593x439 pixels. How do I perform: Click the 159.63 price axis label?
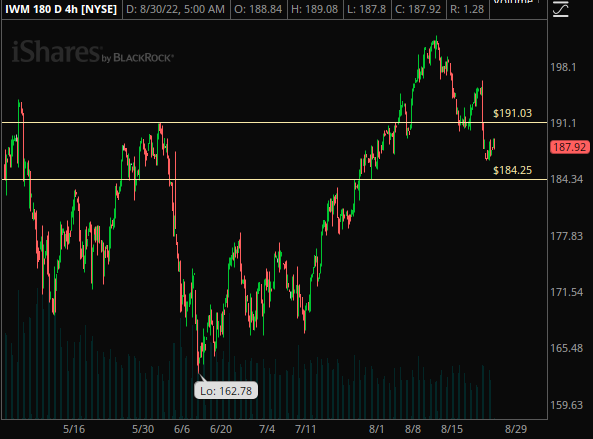tap(567, 405)
